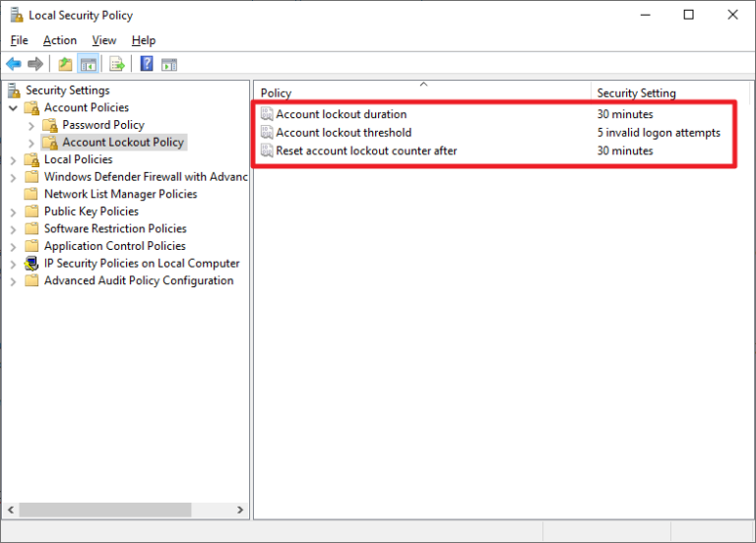Screen dimensions: 756x543
Task: Click 30 minutes value for lockout duration
Action: click(x=625, y=114)
